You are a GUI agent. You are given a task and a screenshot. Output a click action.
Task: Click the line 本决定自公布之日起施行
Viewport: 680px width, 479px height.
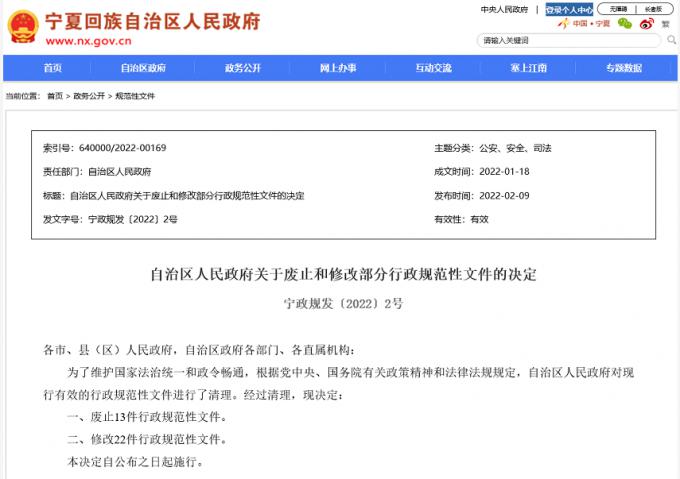[135, 462]
